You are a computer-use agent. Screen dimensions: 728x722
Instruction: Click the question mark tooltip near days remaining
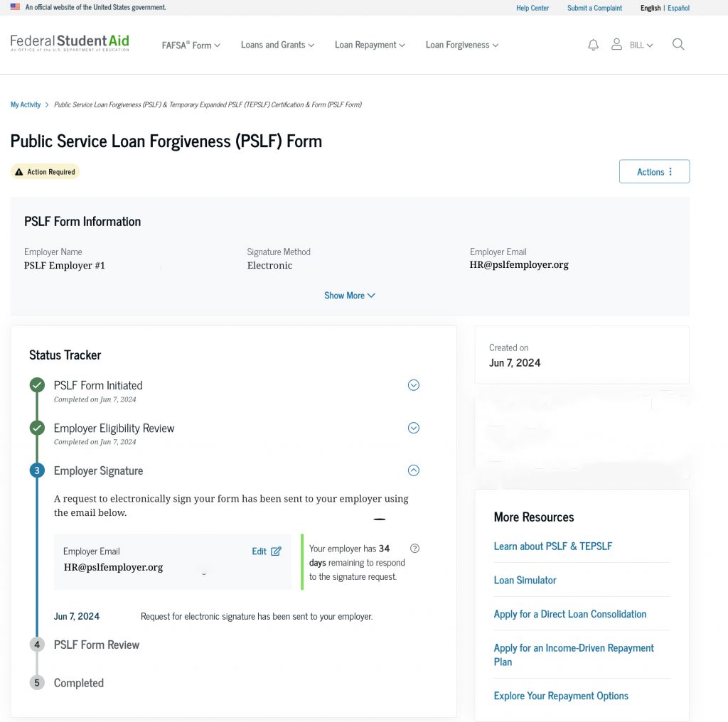click(x=414, y=548)
